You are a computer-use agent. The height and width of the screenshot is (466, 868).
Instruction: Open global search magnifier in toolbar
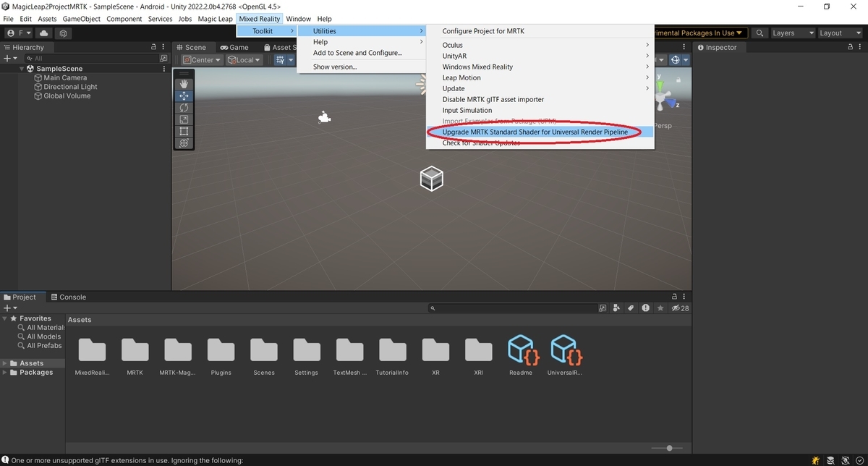tap(759, 33)
